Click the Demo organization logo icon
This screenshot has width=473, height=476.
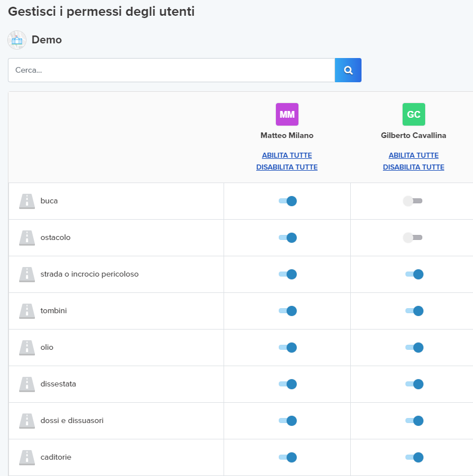(x=17, y=40)
